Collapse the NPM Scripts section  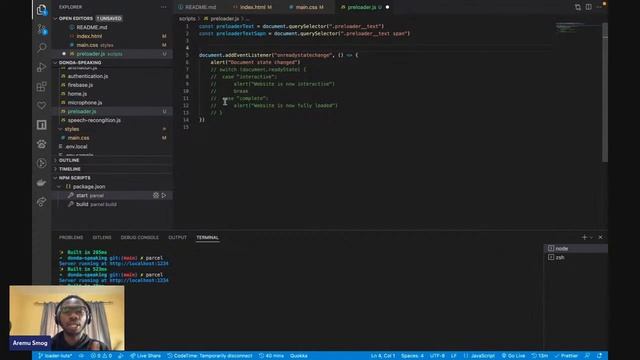click(56, 178)
